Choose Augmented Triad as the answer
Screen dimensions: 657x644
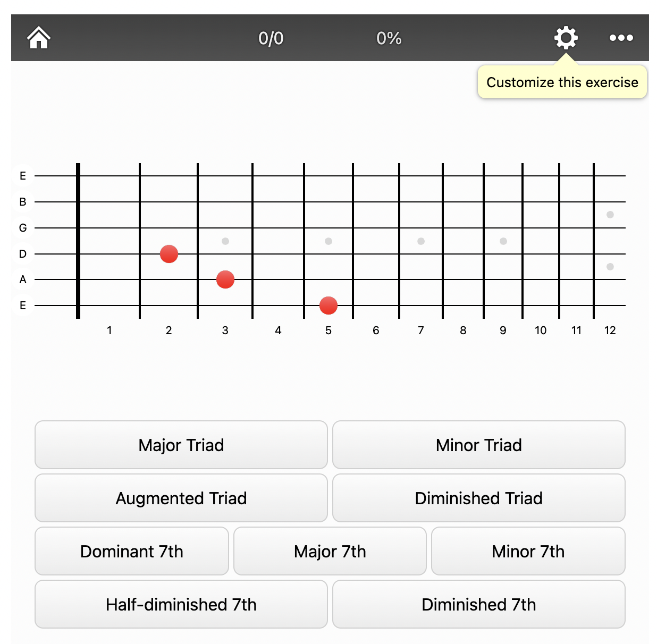(x=181, y=498)
